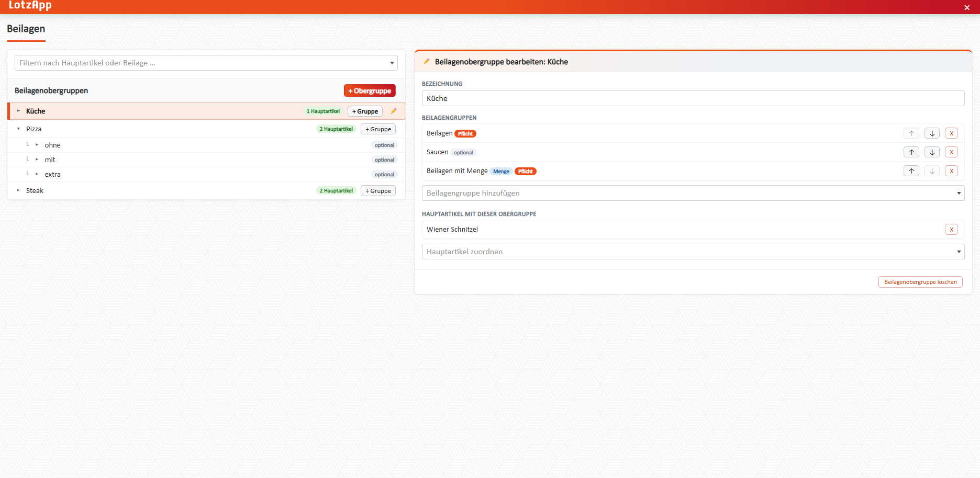Add a Gruppe to Pizza
This screenshot has width=980, height=478.
click(378, 129)
